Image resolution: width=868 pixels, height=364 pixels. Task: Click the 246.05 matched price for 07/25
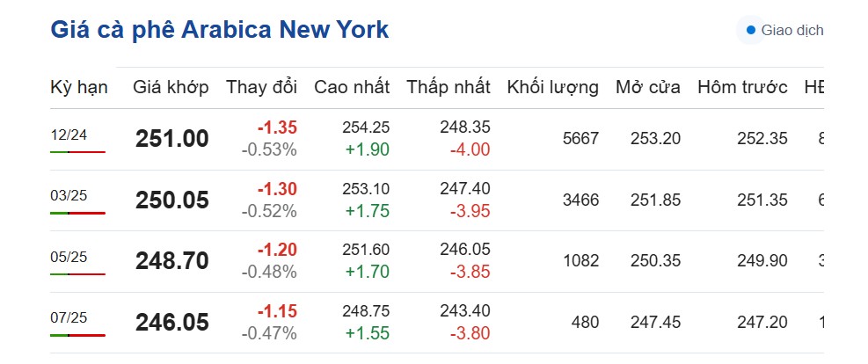point(172,323)
